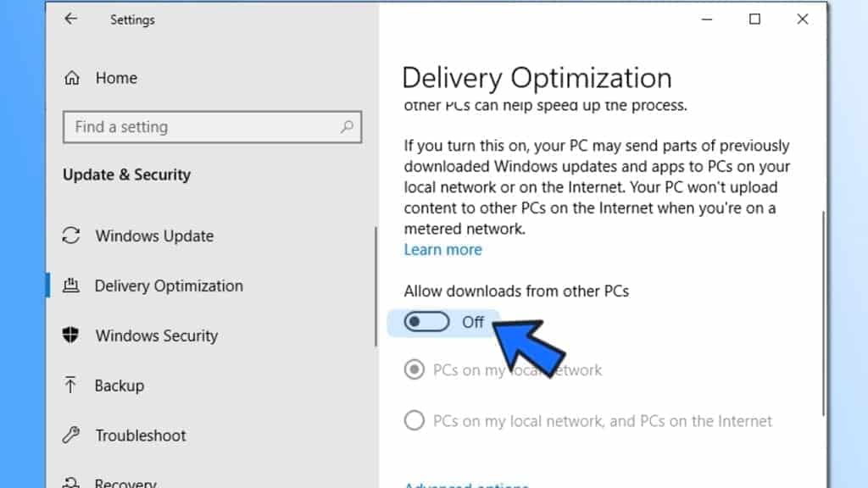Click the Windows Update refresh icon

(71, 236)
